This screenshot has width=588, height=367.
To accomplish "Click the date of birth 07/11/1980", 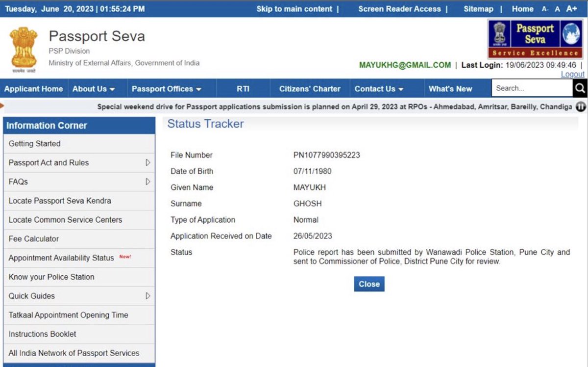I will (312, 171).
